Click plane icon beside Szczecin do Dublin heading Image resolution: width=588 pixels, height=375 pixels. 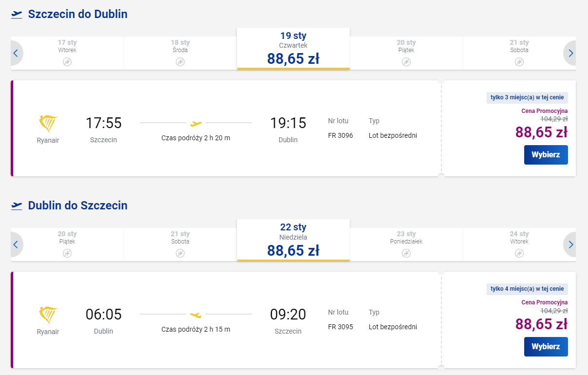point(17,15)
